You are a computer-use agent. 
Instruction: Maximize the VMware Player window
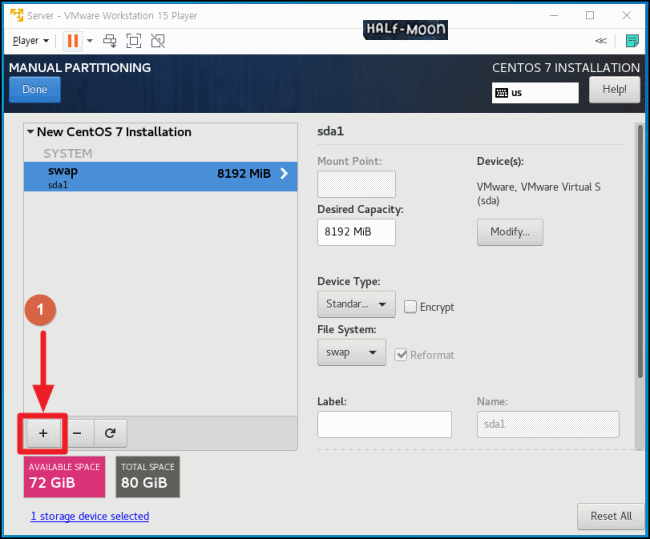(x=590, y=15)
